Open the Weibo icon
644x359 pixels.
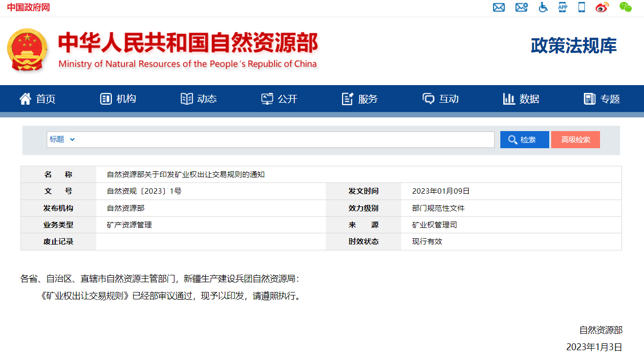602,7
